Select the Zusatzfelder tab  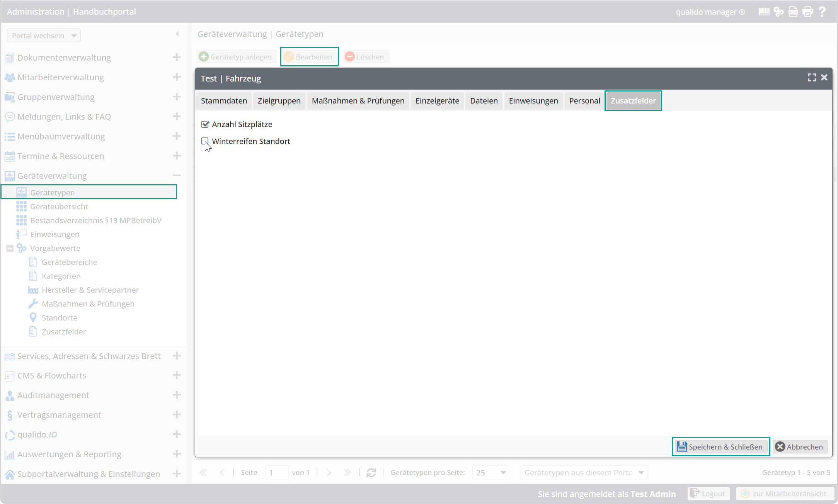[633, 101]
